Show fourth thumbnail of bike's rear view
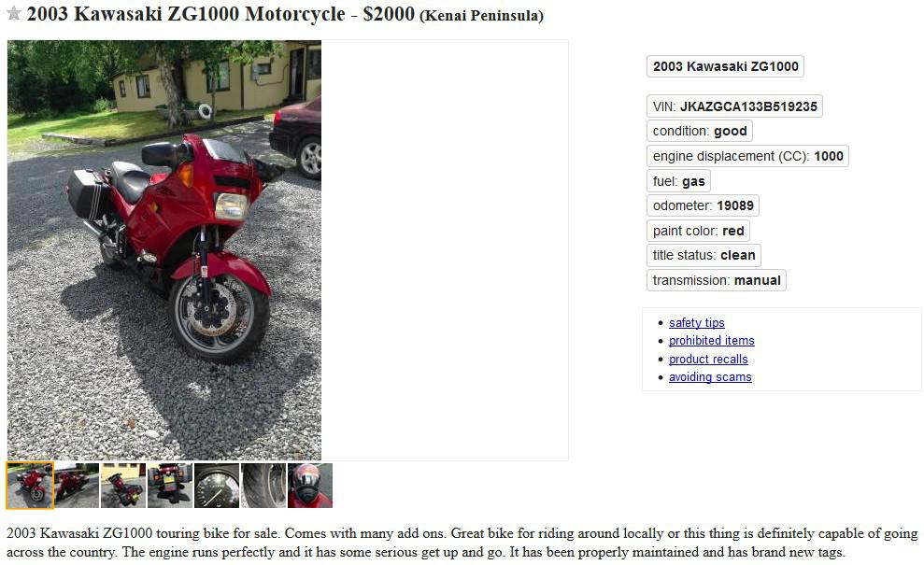 pos(170,486)
